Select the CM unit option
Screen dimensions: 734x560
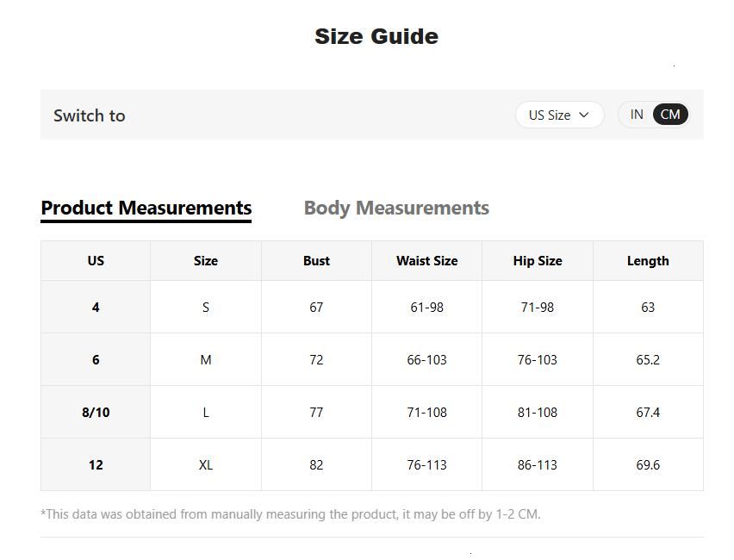[670, 115]
